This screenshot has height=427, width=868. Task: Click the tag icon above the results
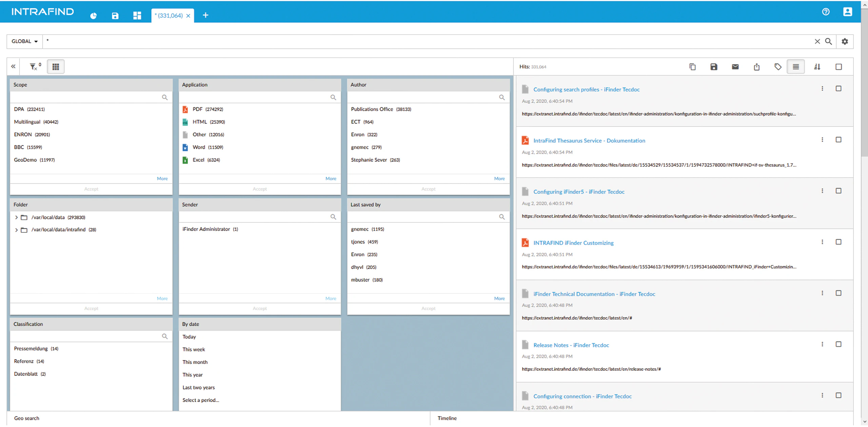pos(778,67)
